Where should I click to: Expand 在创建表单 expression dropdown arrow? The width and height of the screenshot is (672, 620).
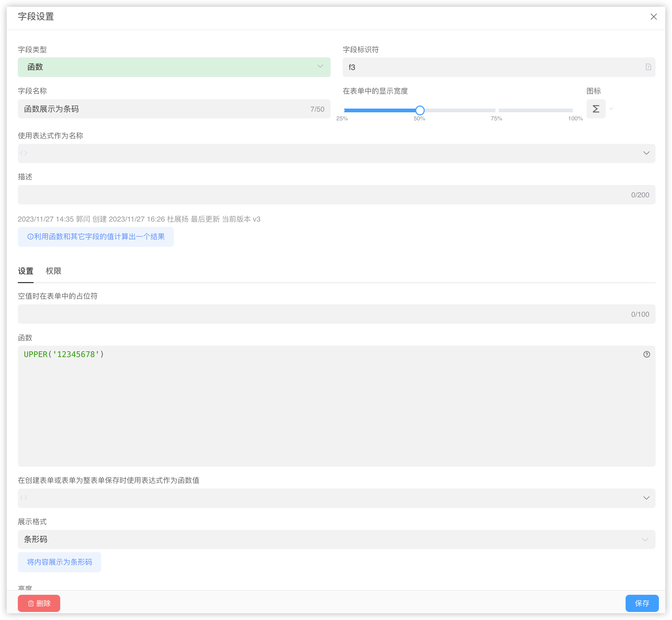tap(646, 498)
